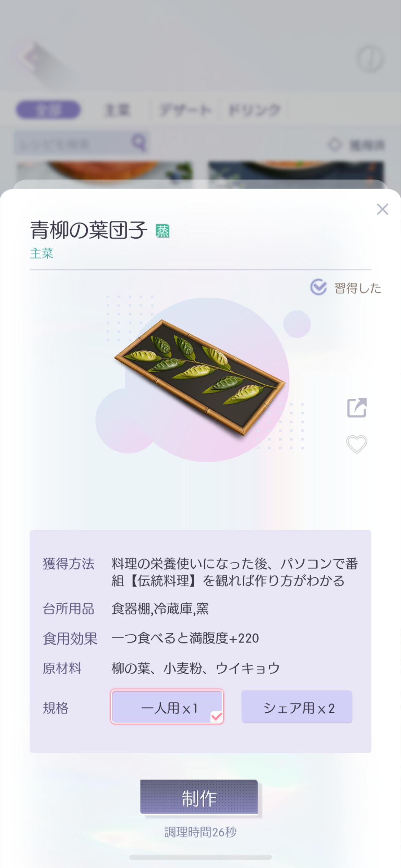Close the recipe detail panel
This screenshot has width=401, height=868.
382,209
